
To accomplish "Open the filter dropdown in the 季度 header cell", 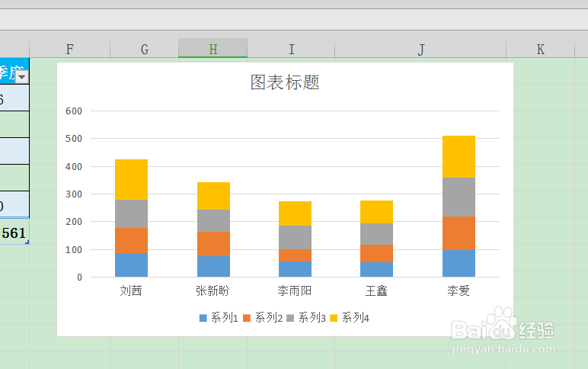I will coord(22,77).
